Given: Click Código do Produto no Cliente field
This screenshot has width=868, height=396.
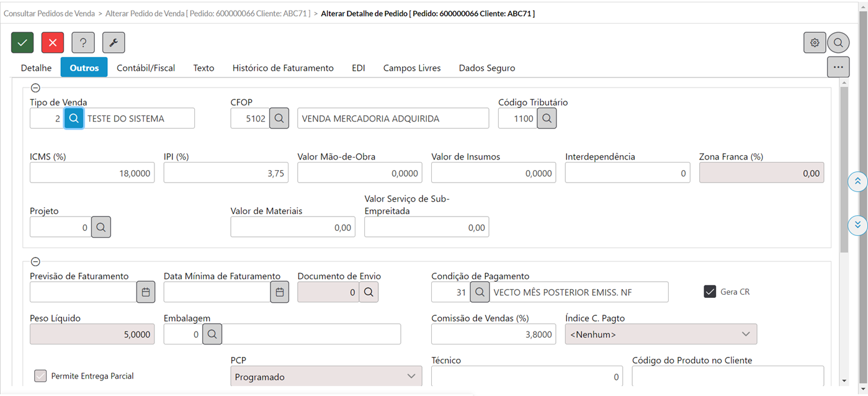Looking at the screenshot, I should click(728, 376).
